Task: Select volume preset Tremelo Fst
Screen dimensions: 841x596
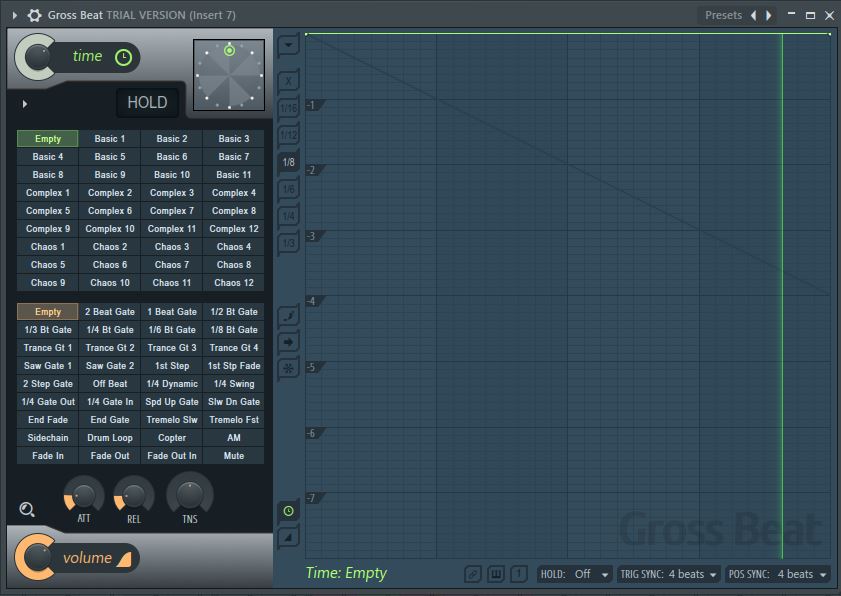Action: tap(234, 420)
